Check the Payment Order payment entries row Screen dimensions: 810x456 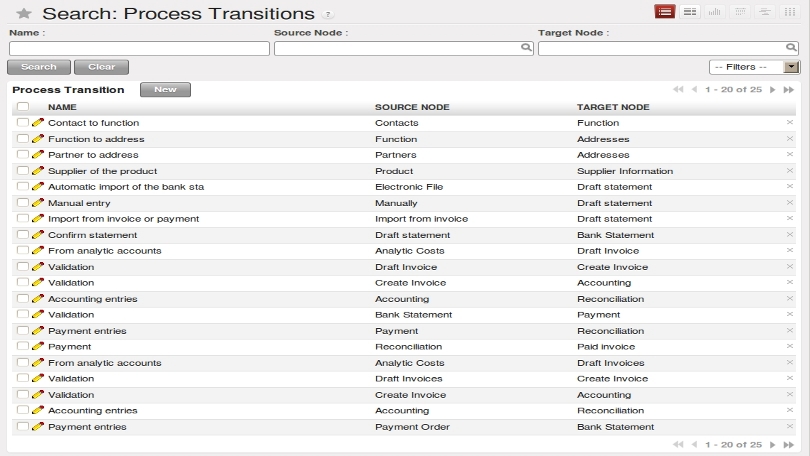coord(23,427)
